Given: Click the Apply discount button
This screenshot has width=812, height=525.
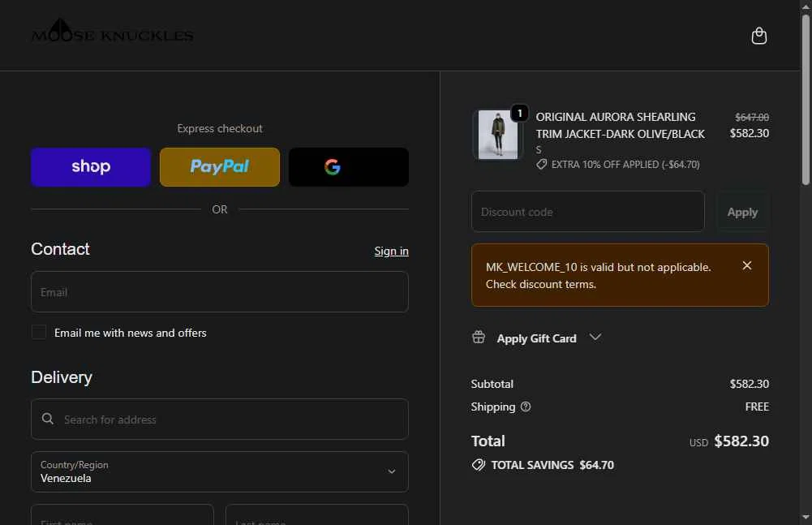Looking at the screenshot, I should (x=742, y=212).
